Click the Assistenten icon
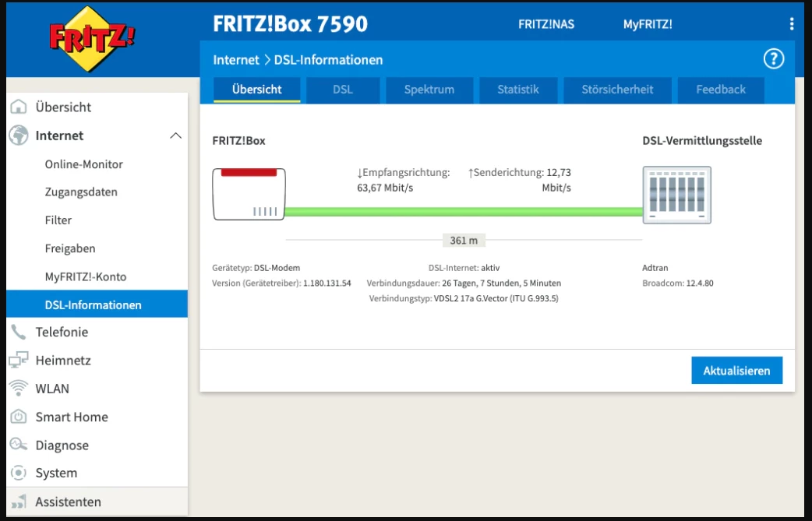The height and width of the screenshot is (521, 812). point(19,502)
